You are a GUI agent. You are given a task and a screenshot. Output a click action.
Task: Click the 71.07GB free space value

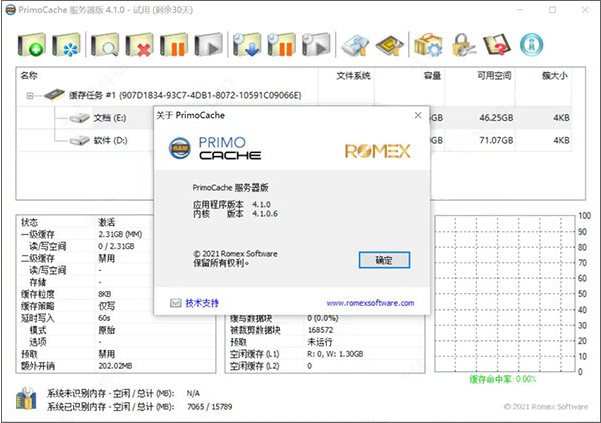click(x=496, y=141)
